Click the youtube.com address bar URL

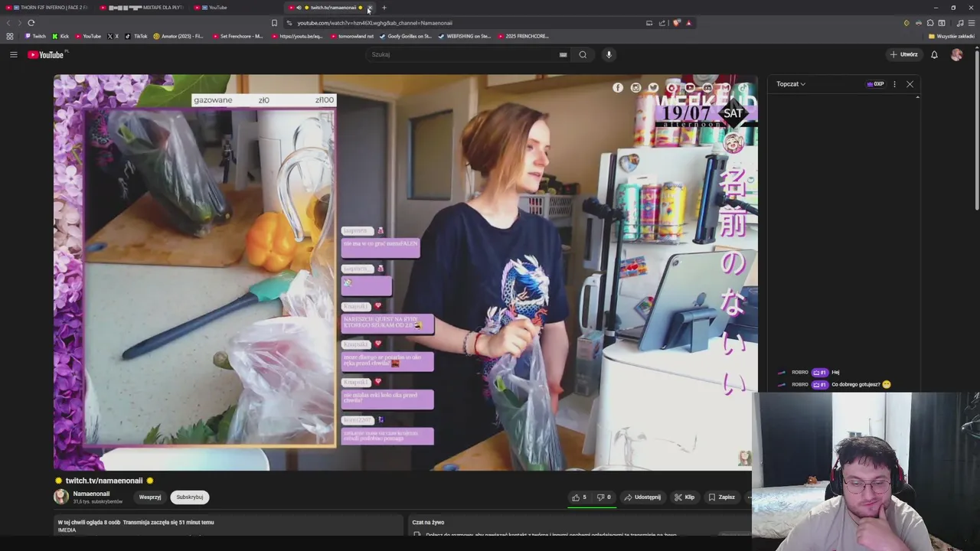(374, 23)
